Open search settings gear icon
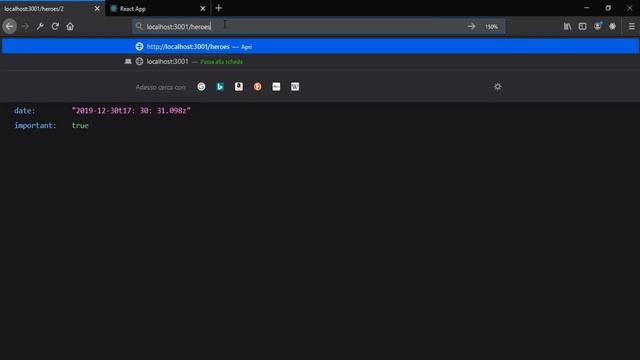Screen dimensions: 640x360 (x=498, y=87)
